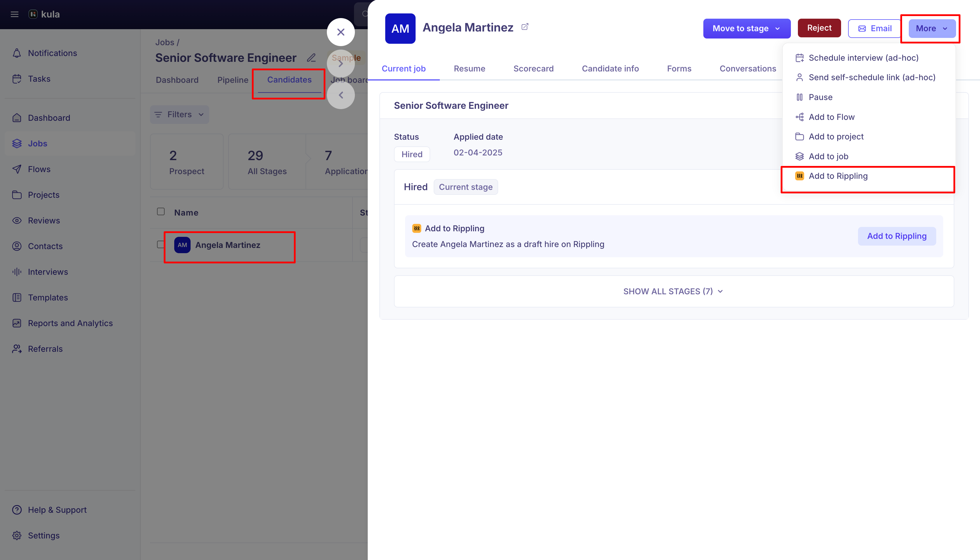Select all candidates checkbox in Name header
Image resolution: width=980 pixels, height=560 pixels.
point(161,212)
